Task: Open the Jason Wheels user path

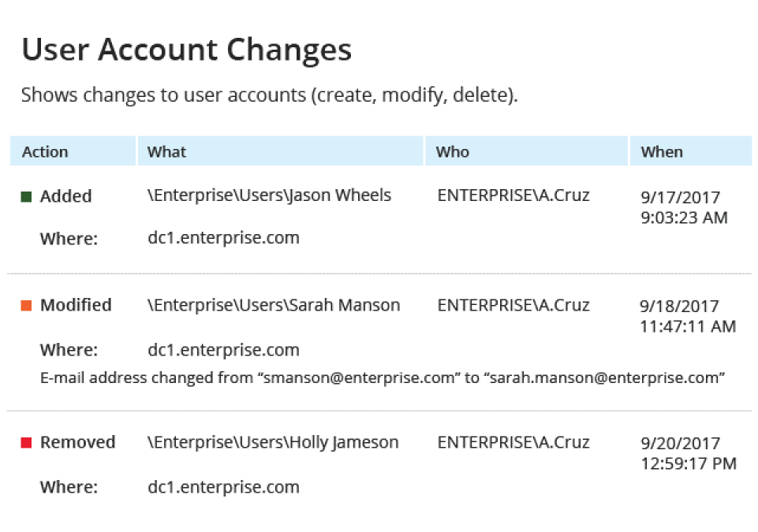Action: (269, 195)
